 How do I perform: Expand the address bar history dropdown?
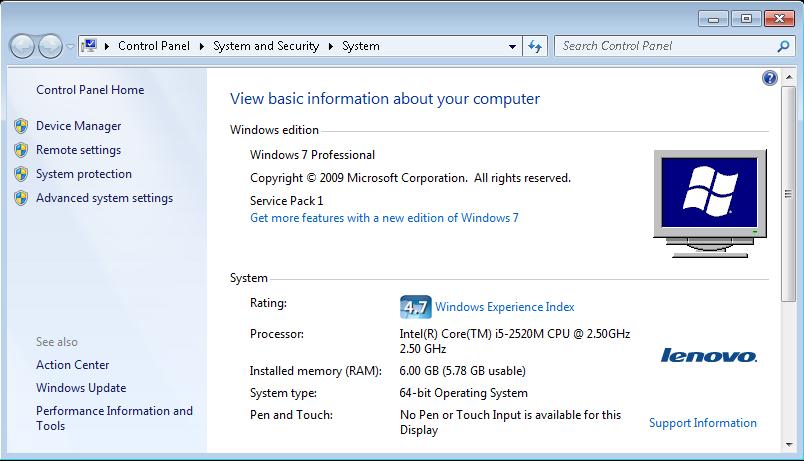point(512,46)
